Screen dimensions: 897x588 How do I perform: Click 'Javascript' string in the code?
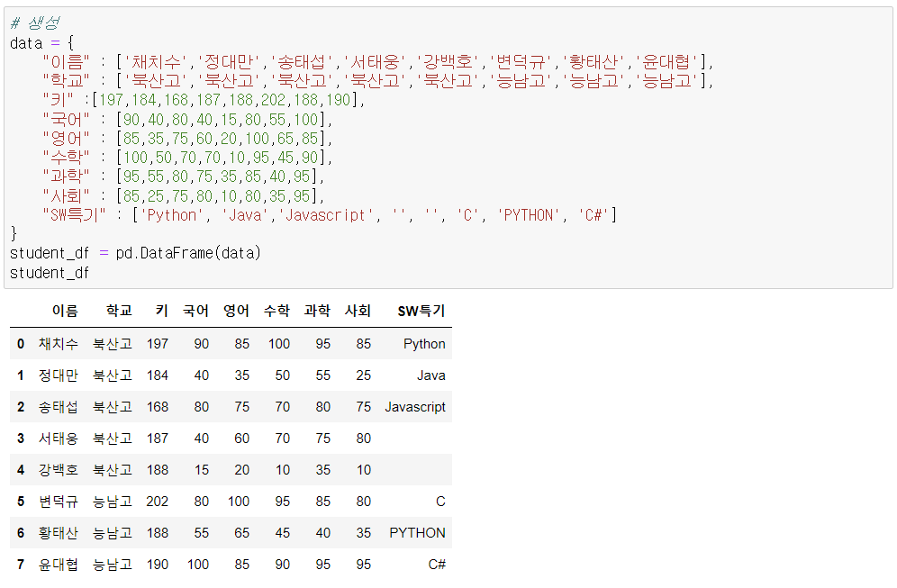325,215
